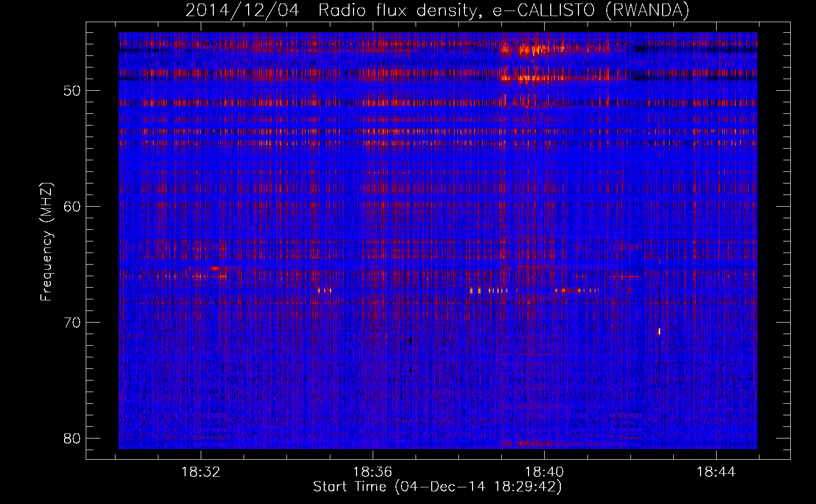Click the 50 frequency tick label
Viewport: 816px width, 504px height.
73,91
